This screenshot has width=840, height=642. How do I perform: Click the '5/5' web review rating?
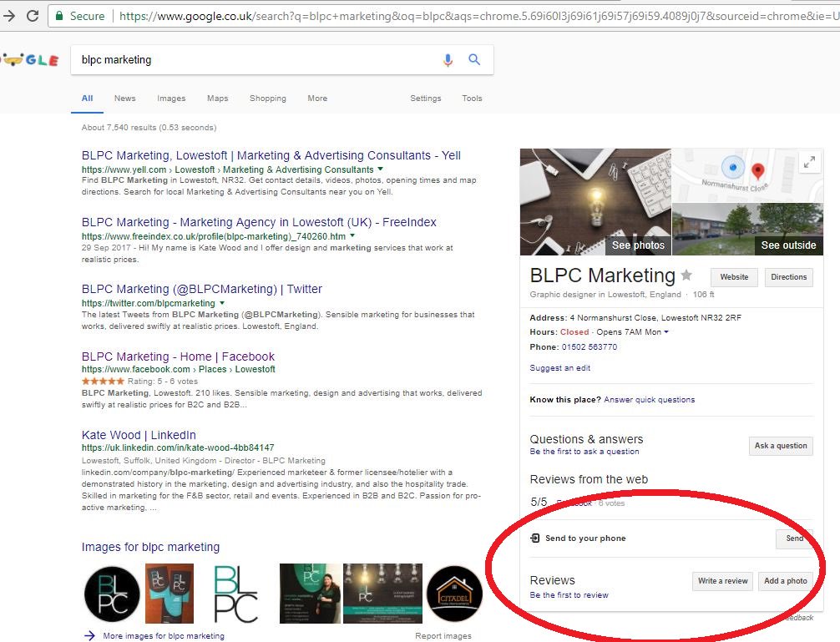click(539, 502)
